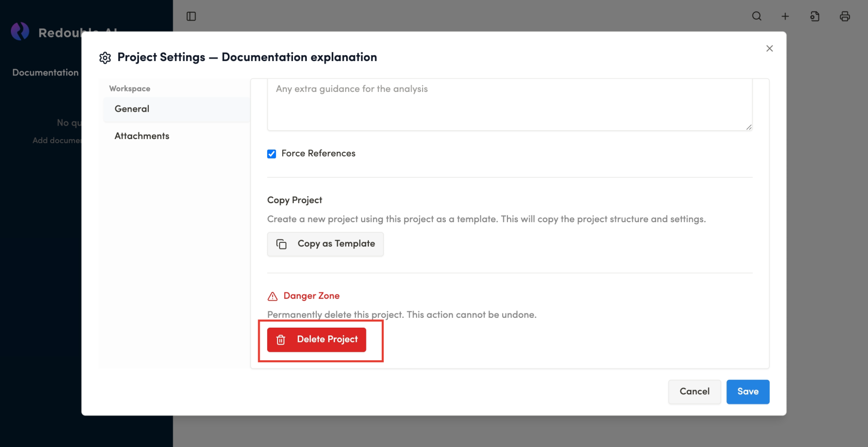The height and width of the screenshot is (447, 868).
Task: Close the Project Settings dialog with X
Action: pyautogui.click(x=769, y=49)
